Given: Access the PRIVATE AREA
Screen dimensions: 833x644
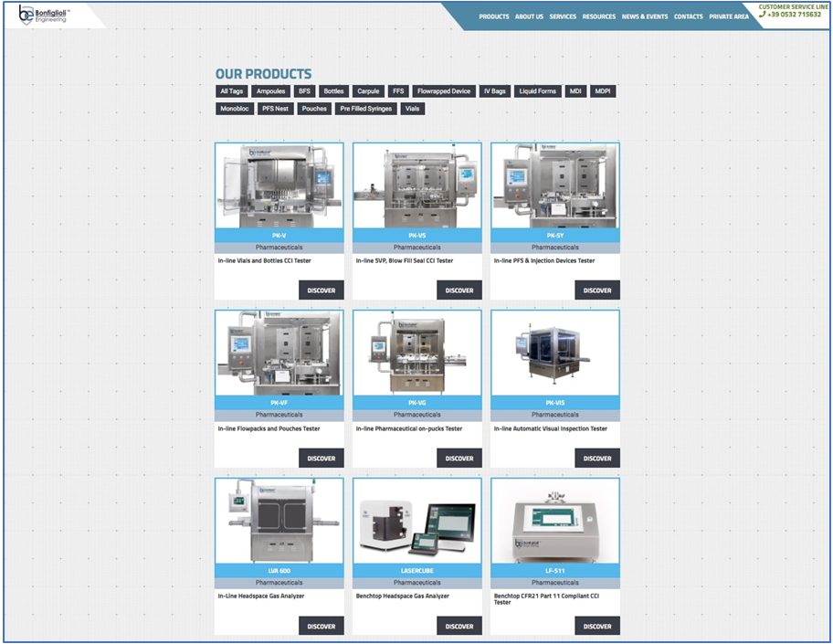Looking at the screenshot, I should pos(729,16).
